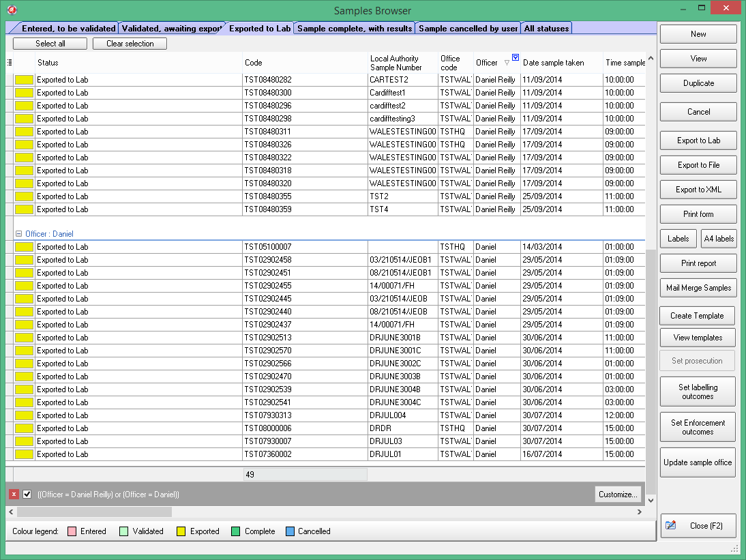Screen dimensions: 746x560
Task: Click Export to File
Action: [x=698, y=165]
